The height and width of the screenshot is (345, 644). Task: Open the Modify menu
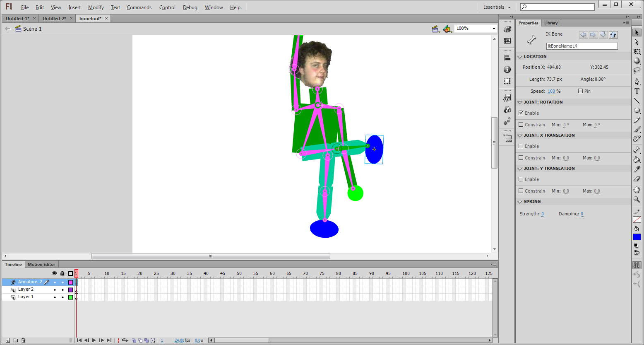point(96,7)
